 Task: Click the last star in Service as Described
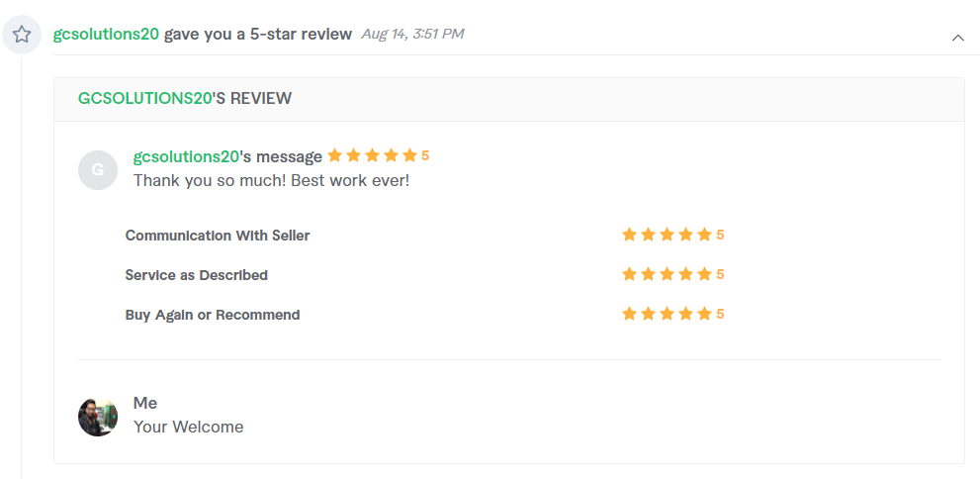tap(704, 274)
